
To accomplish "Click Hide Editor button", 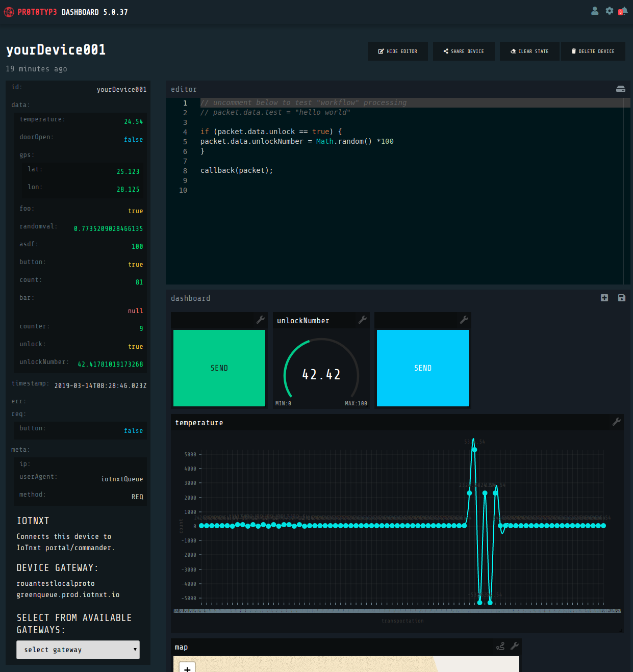I will [x=397, y=51].
